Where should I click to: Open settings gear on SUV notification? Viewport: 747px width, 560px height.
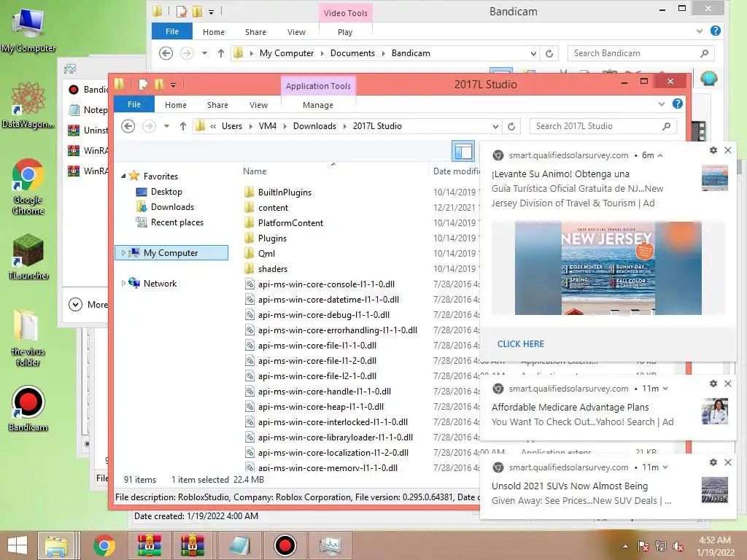[713, 462]
